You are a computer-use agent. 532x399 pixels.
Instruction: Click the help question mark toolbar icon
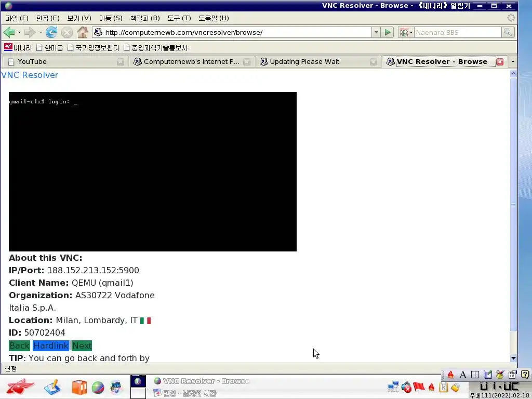[x=525, y=375]
